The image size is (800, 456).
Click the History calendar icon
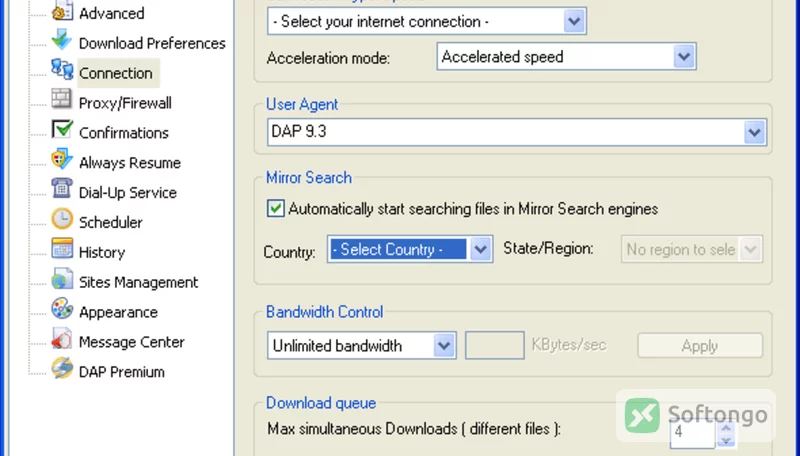click(x=62, y=249)
